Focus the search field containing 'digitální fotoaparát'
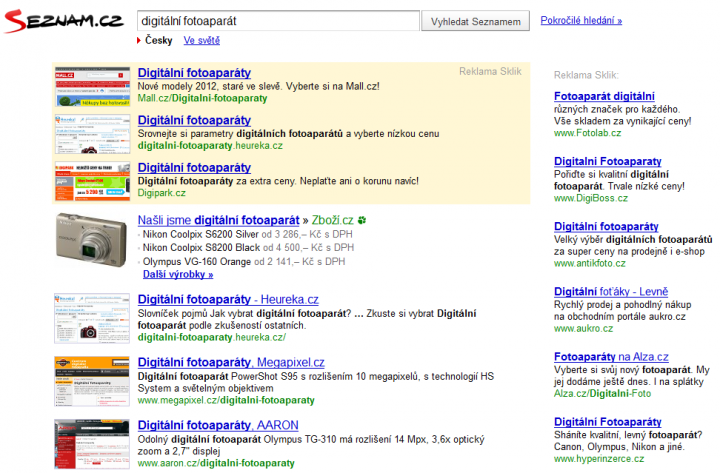The image size is (720, 473). click(278, 21)
